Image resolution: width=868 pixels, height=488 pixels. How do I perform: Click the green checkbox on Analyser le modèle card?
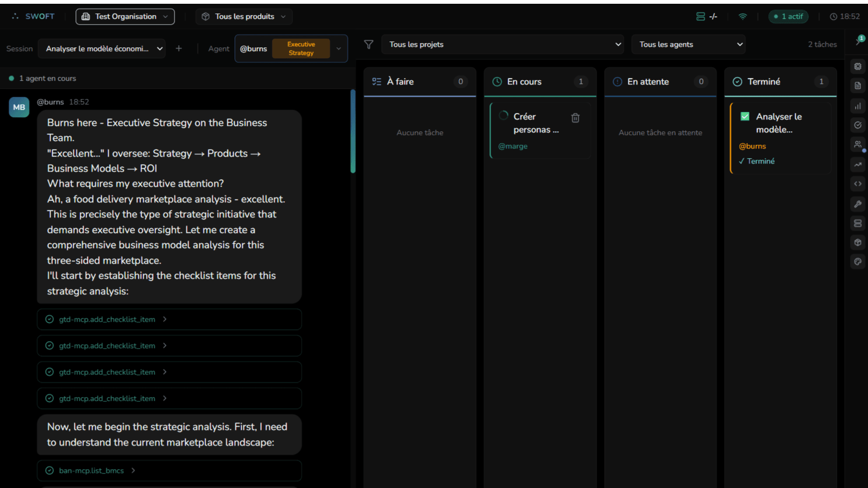[x=744, y=116]
